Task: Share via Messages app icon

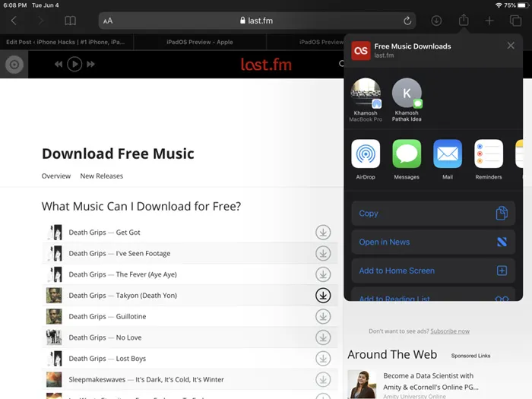Action: (407, 154)
